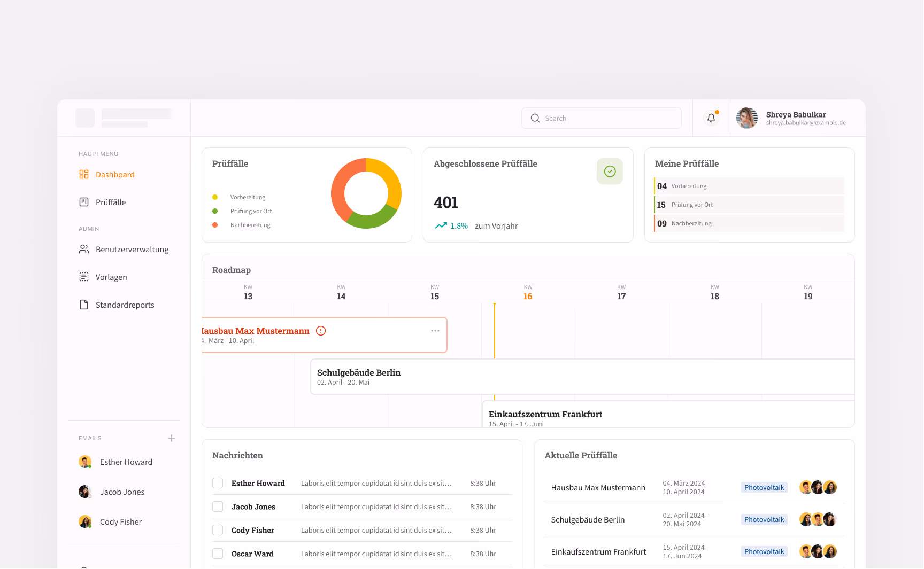Open Einkaufszentrum Frankfurt in Aktuelle Prüffälle
This screenshot has height=569, width=924.
(x=694, y=551)
